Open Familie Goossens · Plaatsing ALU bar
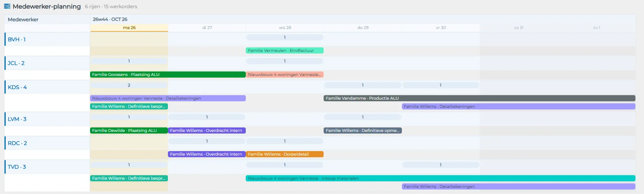 [168, 75]
